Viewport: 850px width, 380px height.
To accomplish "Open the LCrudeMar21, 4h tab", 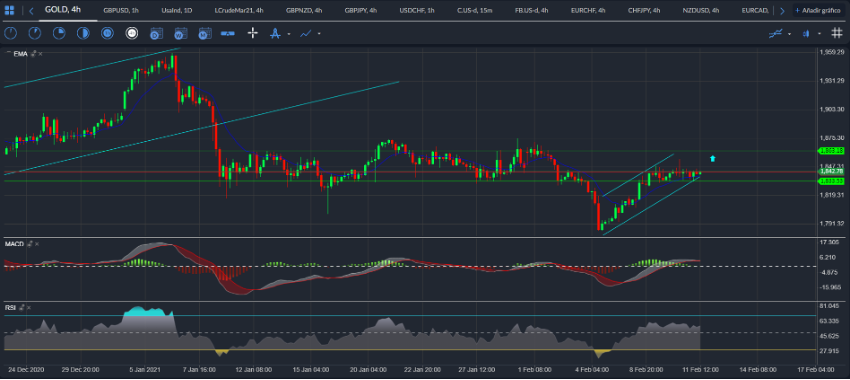I will pyautogui.click(x=239, y=10).
